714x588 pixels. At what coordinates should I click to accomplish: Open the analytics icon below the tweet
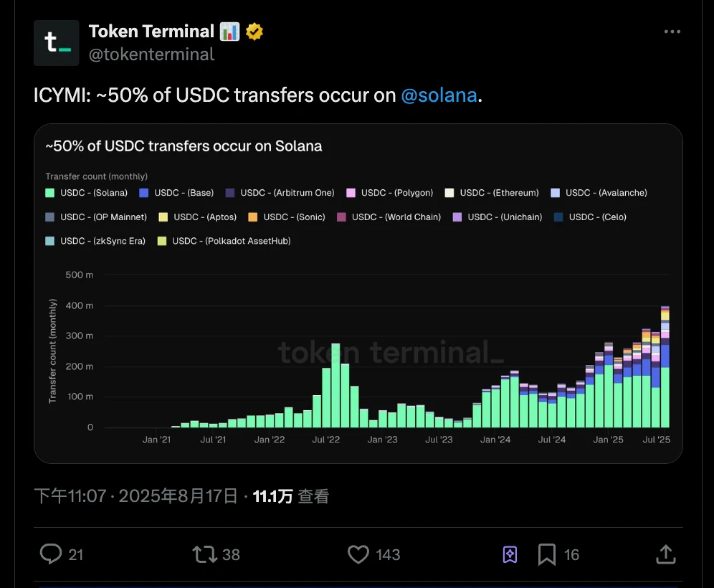coord(510,554)
